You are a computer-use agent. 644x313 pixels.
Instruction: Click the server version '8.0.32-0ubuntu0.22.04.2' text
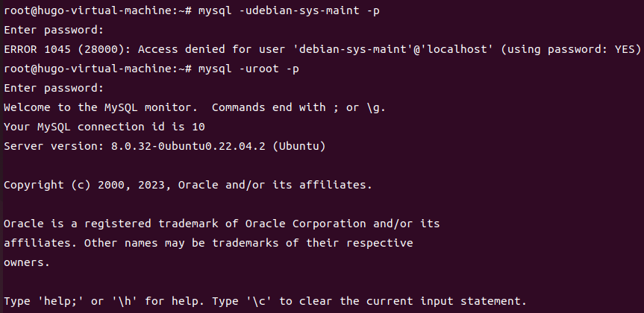click(188, 146)
